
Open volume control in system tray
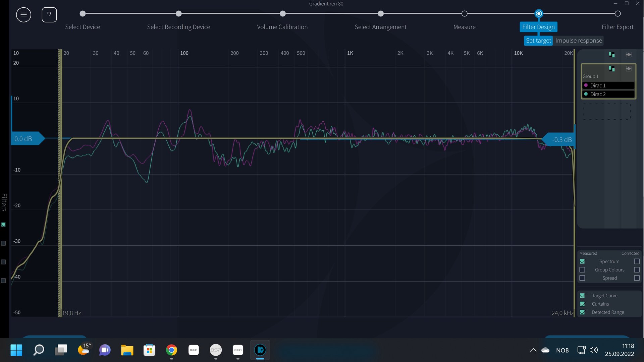pos(594,350)
